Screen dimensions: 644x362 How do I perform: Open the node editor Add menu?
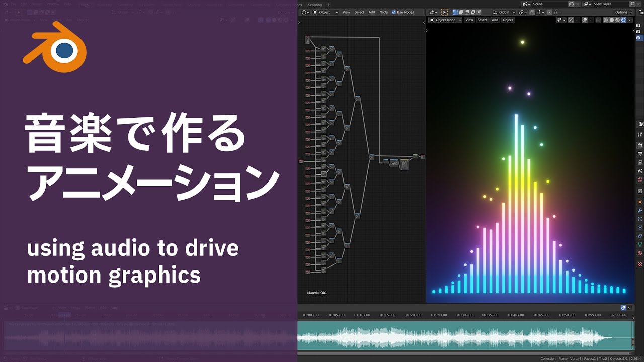tap(372, 12)
